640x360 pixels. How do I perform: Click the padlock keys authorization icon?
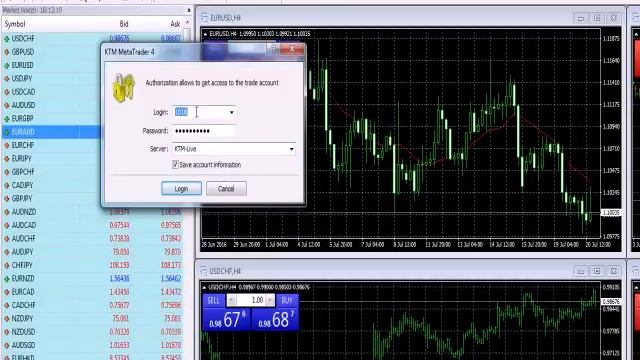point(124,88)
